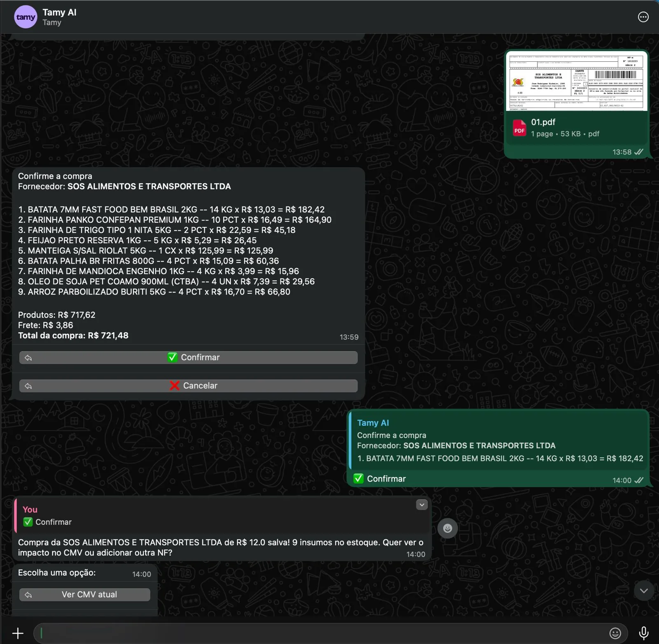Click 'Produtos: R$ 717,62' line
Screen dimensions: 659x644
click(57, 315)
